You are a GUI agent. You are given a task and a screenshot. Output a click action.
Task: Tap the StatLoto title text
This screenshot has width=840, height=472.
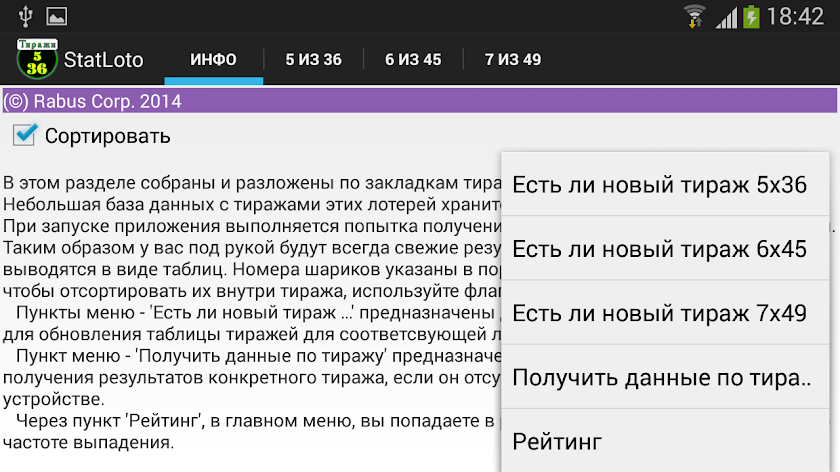(103, 59)
